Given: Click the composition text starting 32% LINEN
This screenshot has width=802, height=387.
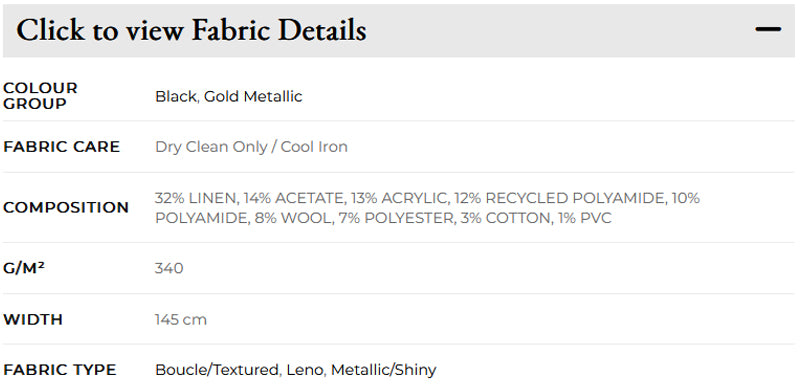Looking at the screenshot, I should pyautogui.click(x=428, y=208).
